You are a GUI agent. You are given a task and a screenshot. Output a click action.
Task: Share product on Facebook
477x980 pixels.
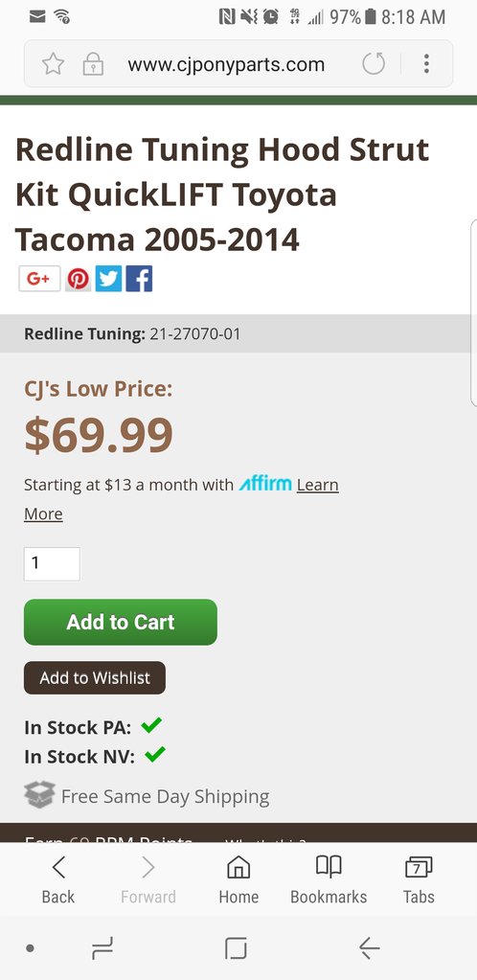point(139,279)
